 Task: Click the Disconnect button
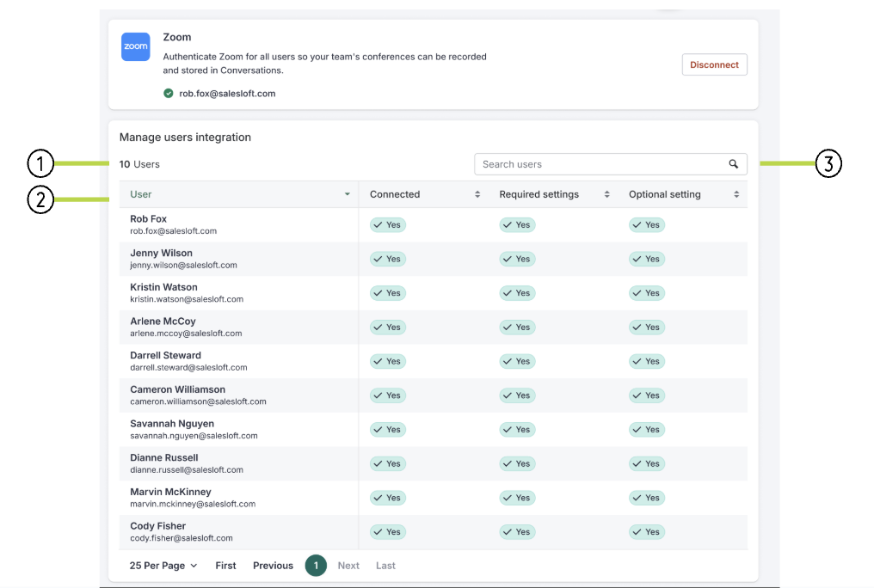(714, 64)
